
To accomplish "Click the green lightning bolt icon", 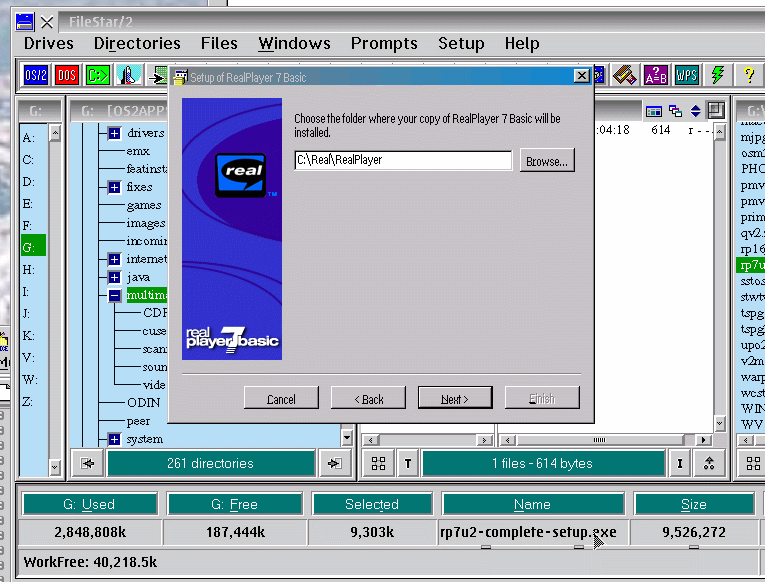I will (x=718, y=75).
